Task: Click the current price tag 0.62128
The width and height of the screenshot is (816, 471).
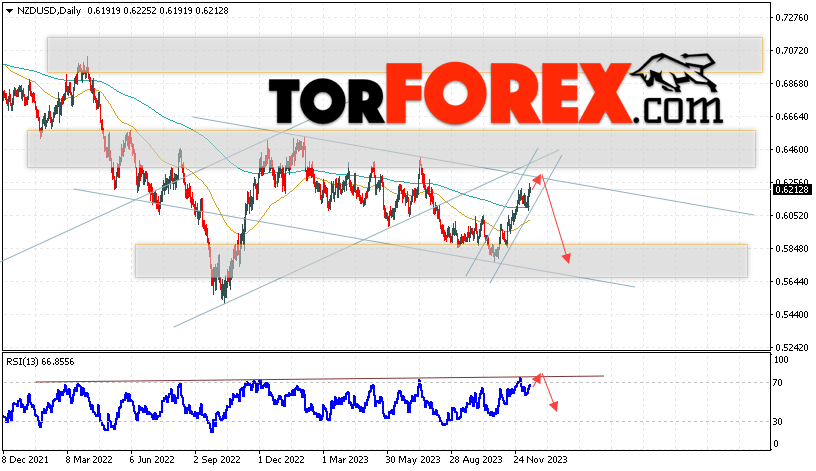Action: [792, 190]
